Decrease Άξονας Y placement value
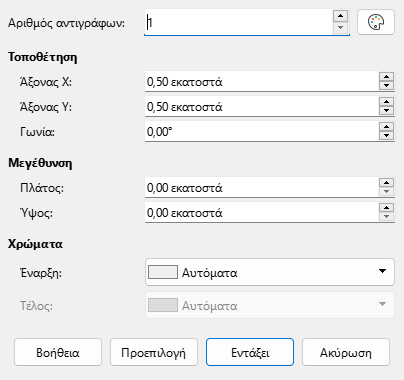The width and height of the screenshot is (404, 380). (386, 111)
